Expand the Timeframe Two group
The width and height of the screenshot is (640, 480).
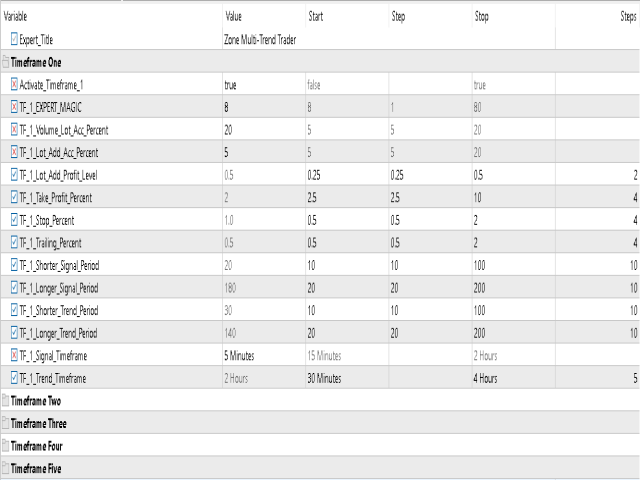5,401
